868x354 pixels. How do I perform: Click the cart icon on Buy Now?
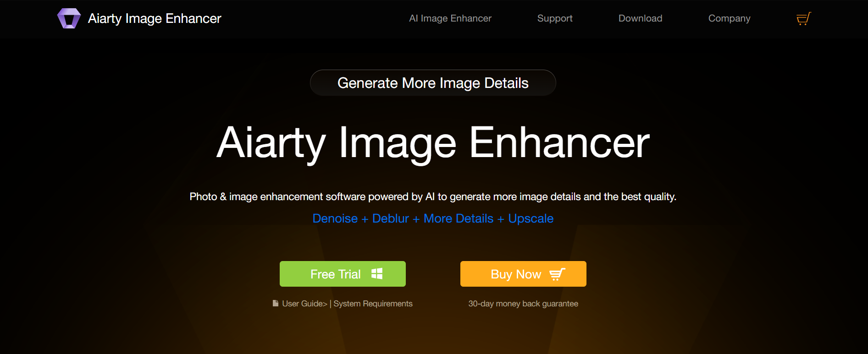(557, 274)
